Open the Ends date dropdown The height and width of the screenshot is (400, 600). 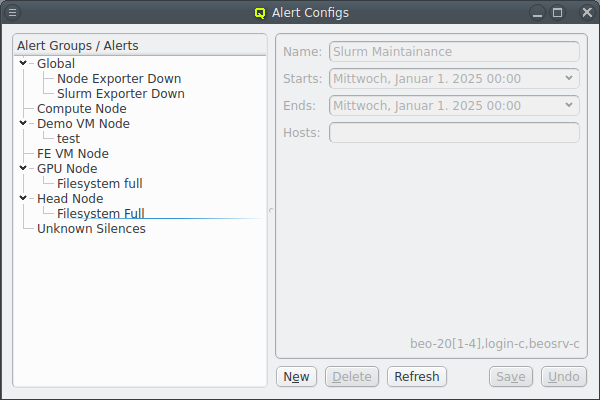point(569,105)
